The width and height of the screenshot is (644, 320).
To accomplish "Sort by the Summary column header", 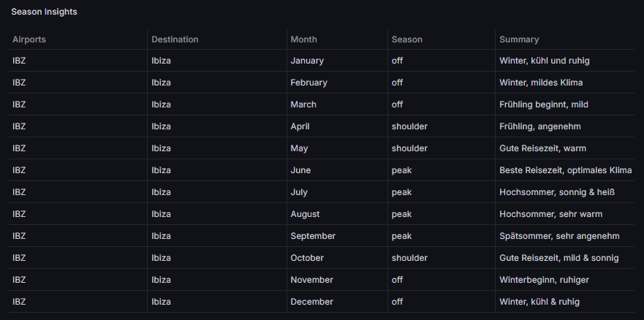I will point(519,39).
